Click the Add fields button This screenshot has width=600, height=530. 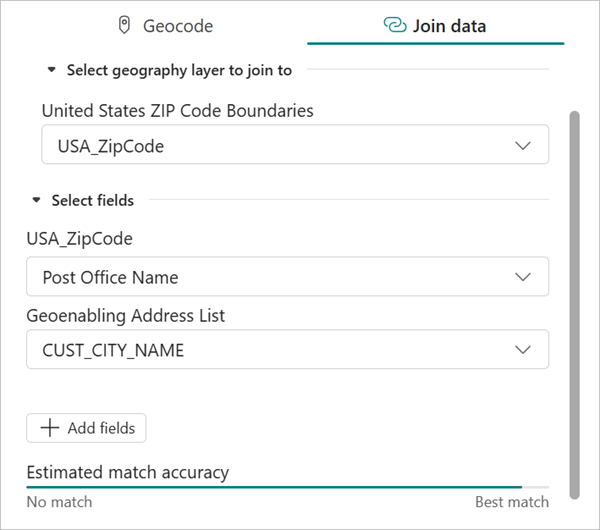click(x=86, y=428)
